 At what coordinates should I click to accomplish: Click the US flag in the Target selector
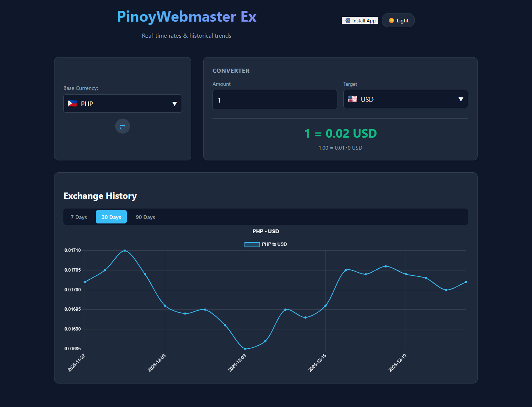[353, 99]
